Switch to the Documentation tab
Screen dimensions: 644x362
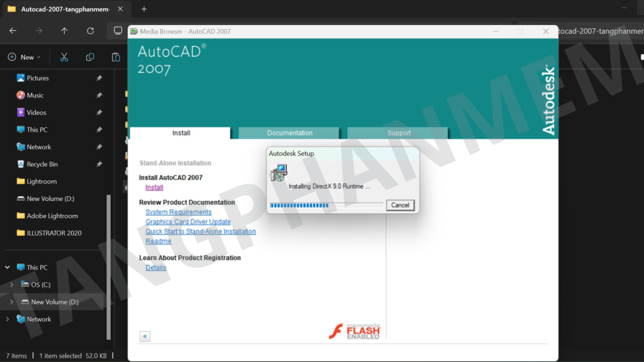click(289, 133)
